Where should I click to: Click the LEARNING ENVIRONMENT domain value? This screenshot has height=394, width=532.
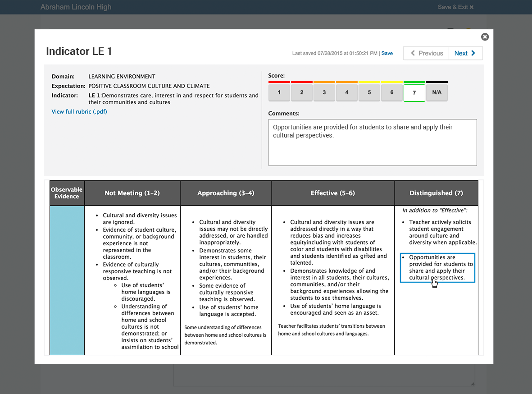[x=122, y=77]
